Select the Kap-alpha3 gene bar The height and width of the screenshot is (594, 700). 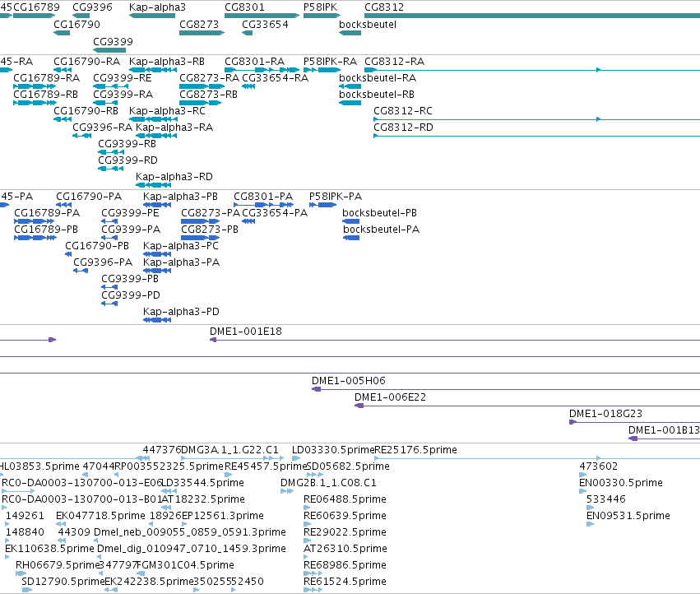pyautogui.click(x=152, y=16)
